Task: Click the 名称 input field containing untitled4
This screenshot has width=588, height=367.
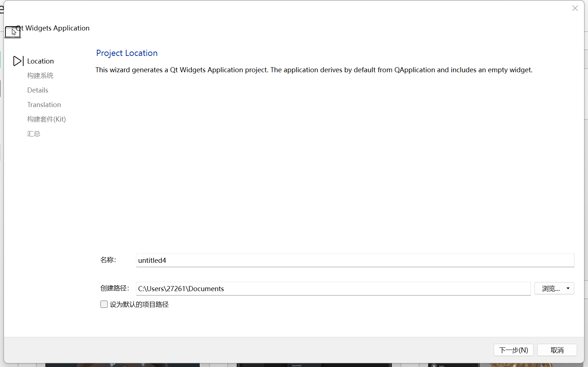Action: 355,260
